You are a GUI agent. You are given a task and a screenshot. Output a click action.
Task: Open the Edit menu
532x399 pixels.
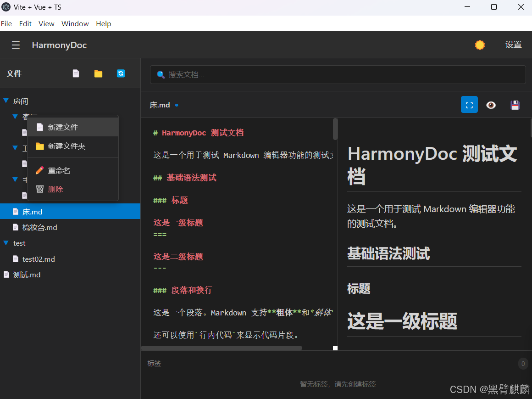coord(25,23)
